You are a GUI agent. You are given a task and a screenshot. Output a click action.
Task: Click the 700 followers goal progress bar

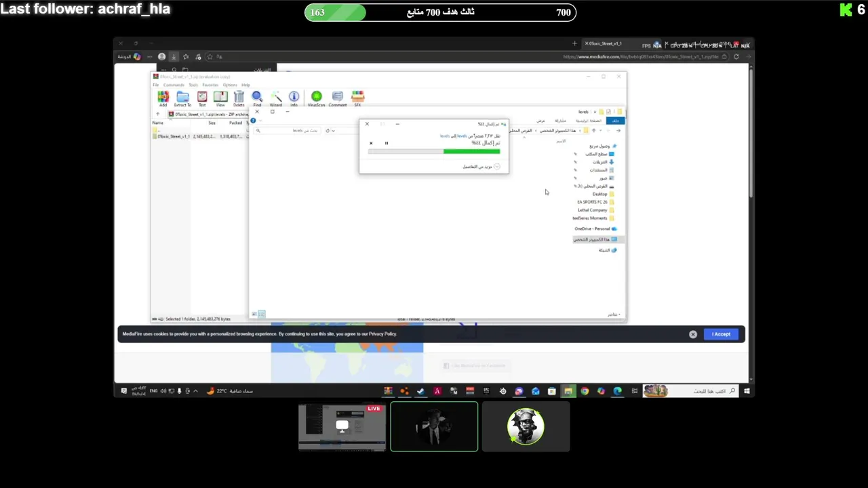(440, 12)
